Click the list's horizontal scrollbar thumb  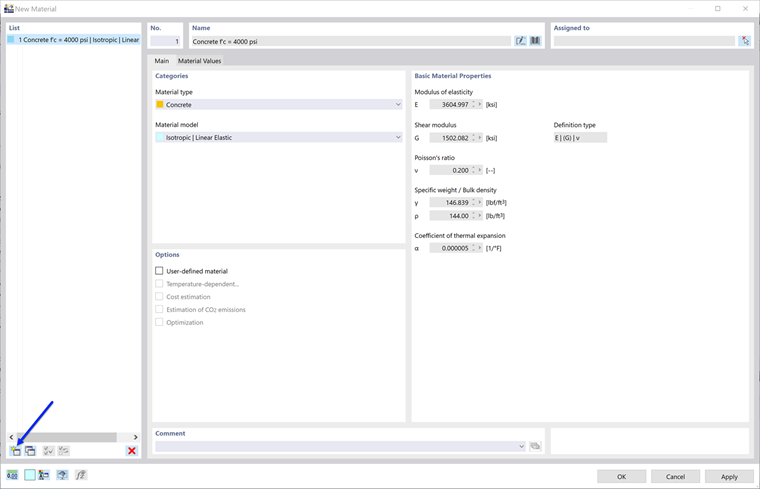66,437
